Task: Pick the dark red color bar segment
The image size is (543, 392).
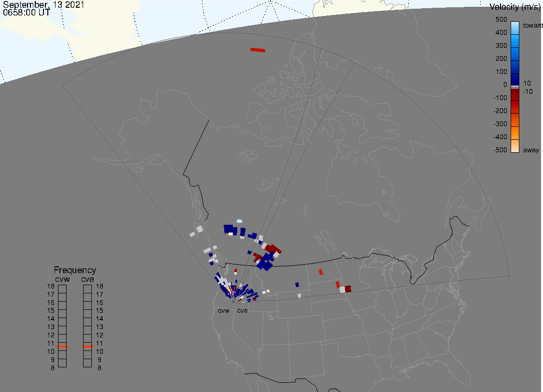Action: click(515, 95)
